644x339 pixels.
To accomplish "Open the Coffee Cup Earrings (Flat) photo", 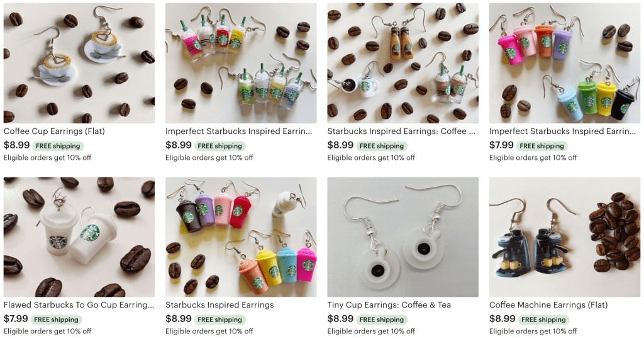I will coord(79,64).
